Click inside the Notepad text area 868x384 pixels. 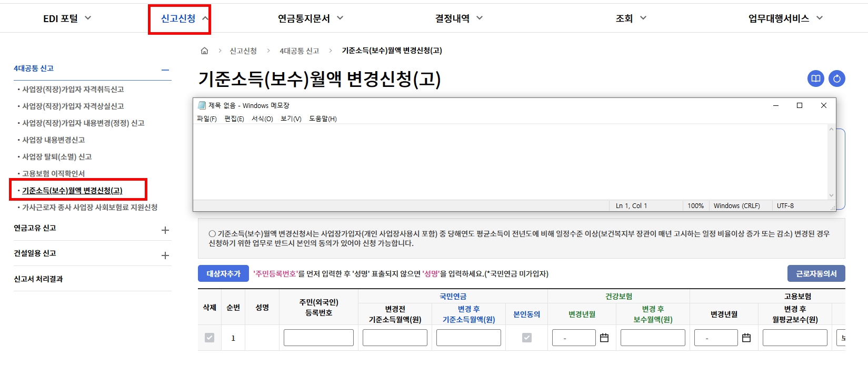[510, 162]
